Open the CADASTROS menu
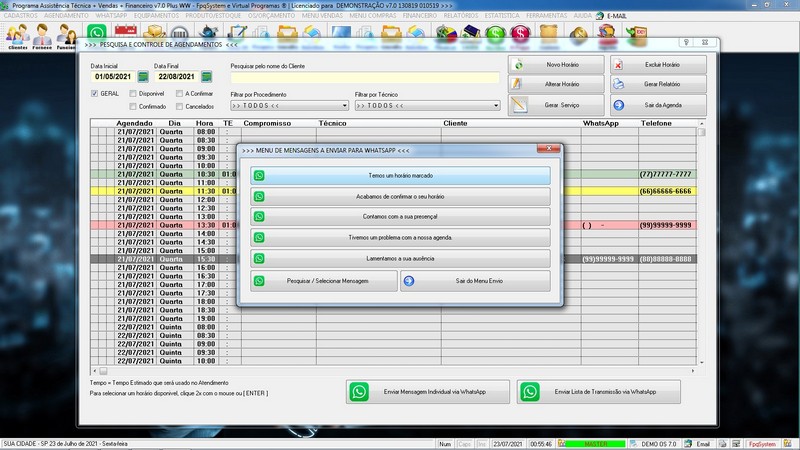 20,16
